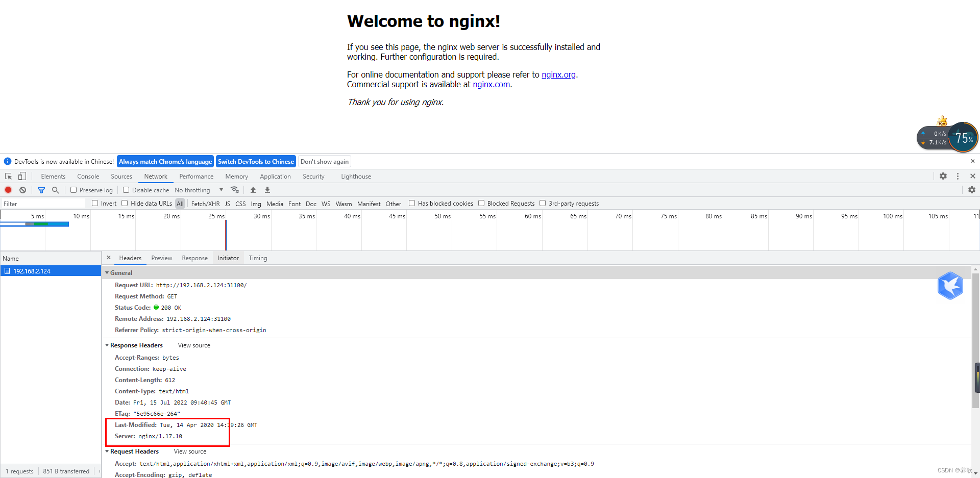The image size is (980, 478).
Task: Import HAR file with the upload arrow
Action: [x=253, y=190]
